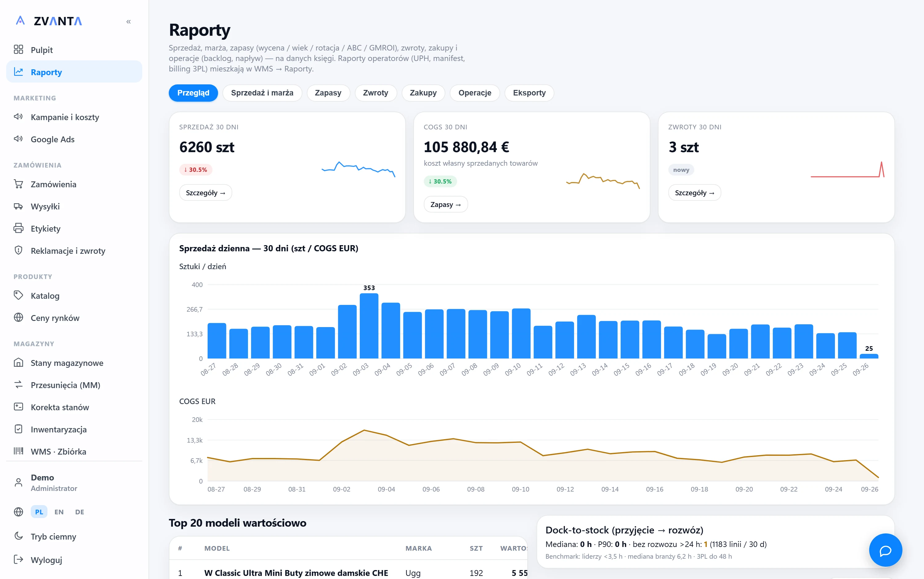Switch language to DE
This screenshot has width=924, height=579.
pyautogui.click(x=80, y=512)
